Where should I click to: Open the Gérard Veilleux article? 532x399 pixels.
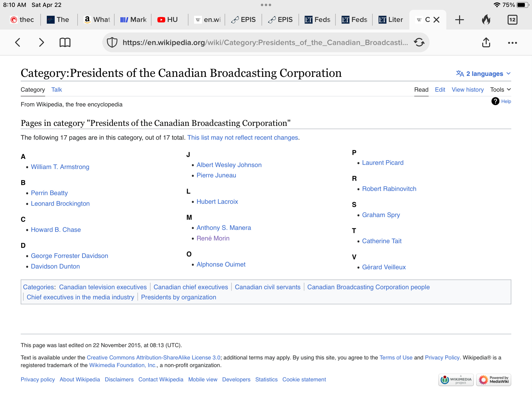384,267
